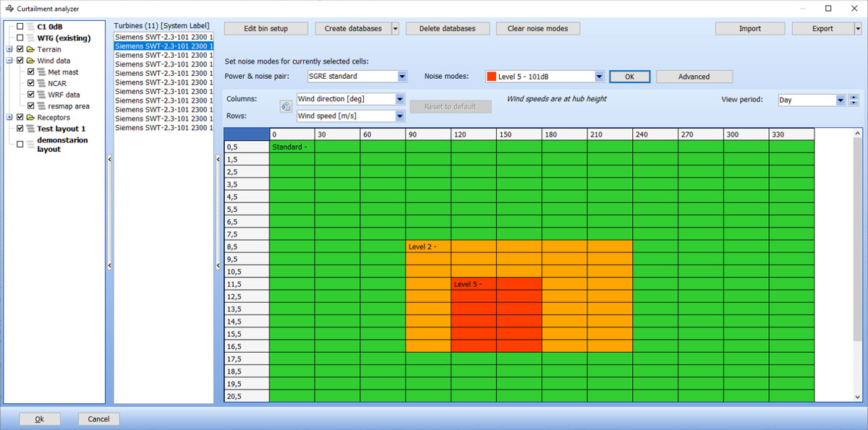Check the demonstarion layout checkbox
This screenshot has width=868, height=430.
(x=20, y=145)
